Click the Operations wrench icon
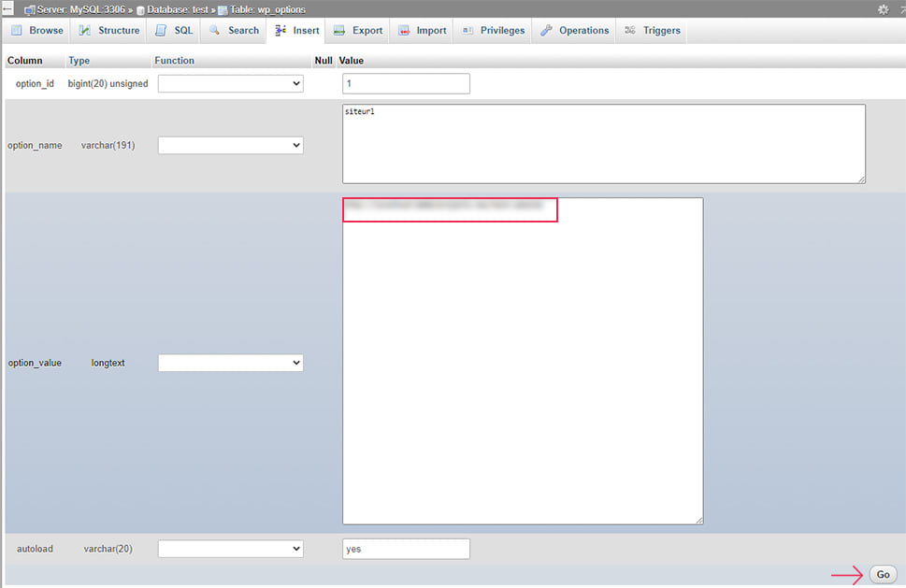Viewport: 906px width, 588px height. 546,30
